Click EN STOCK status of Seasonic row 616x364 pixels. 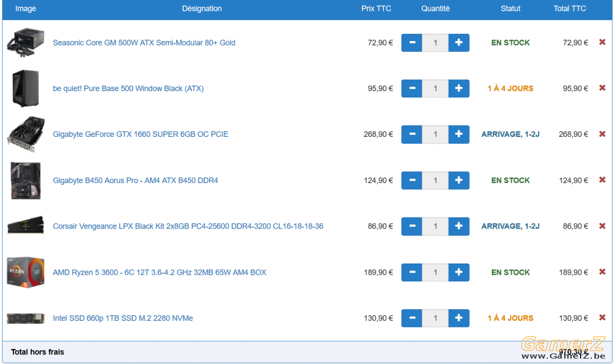point(510,43)
